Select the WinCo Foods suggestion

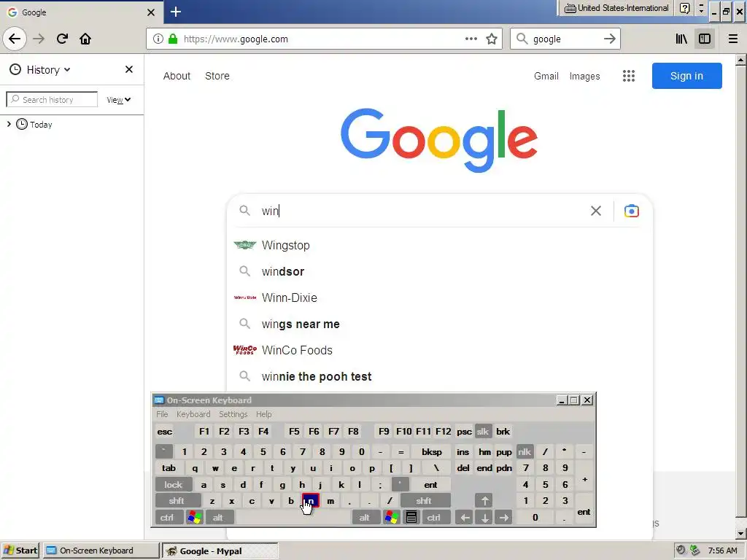[x=438, y=350]
